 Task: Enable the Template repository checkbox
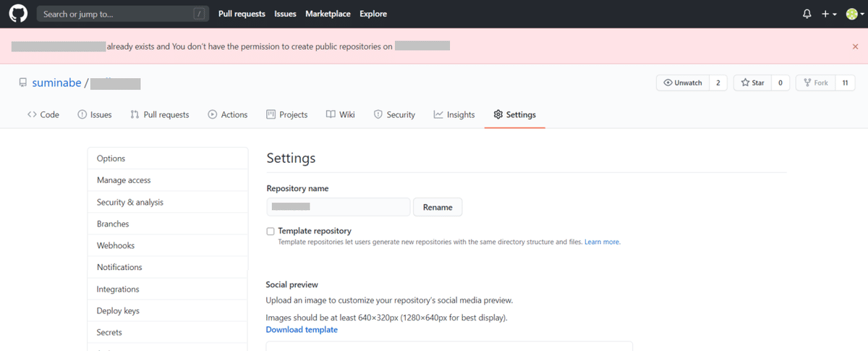click(x=271, y=232)
